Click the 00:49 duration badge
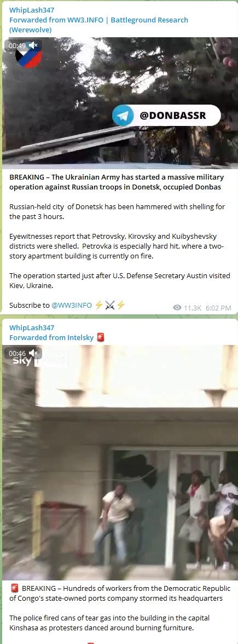238x644 pixels. [18, 45]
